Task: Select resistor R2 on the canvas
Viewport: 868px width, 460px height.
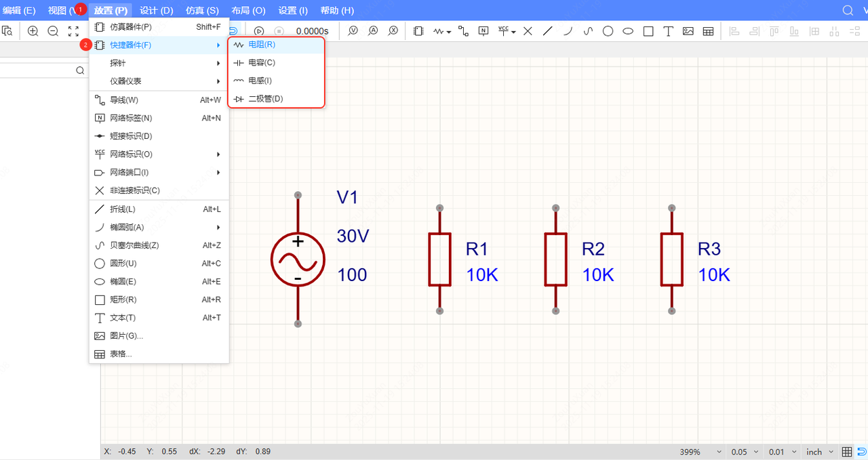Action: pos(555,259)
